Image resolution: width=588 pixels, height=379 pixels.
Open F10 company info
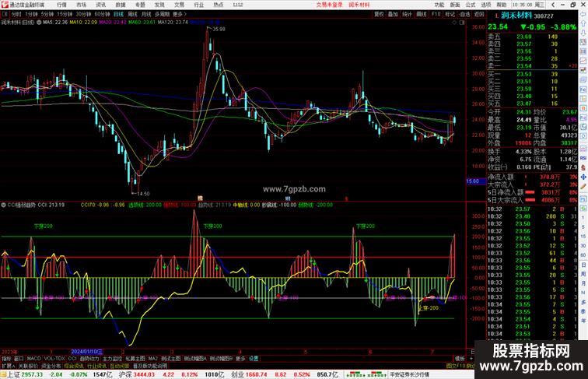point(436,14)
